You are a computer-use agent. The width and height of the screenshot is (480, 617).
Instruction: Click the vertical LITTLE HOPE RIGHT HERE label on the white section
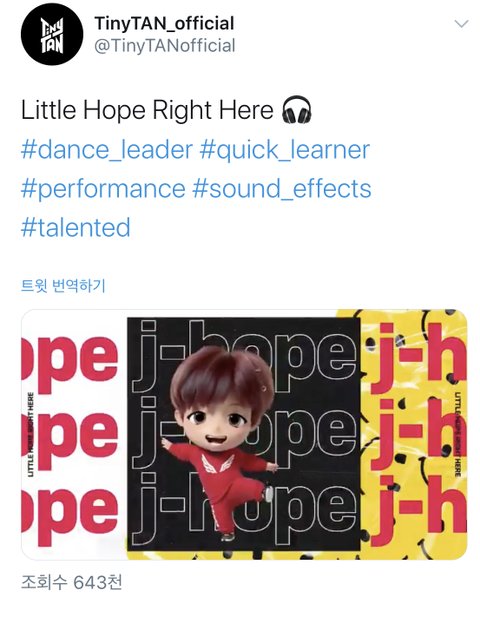click(x=31, y=434)
